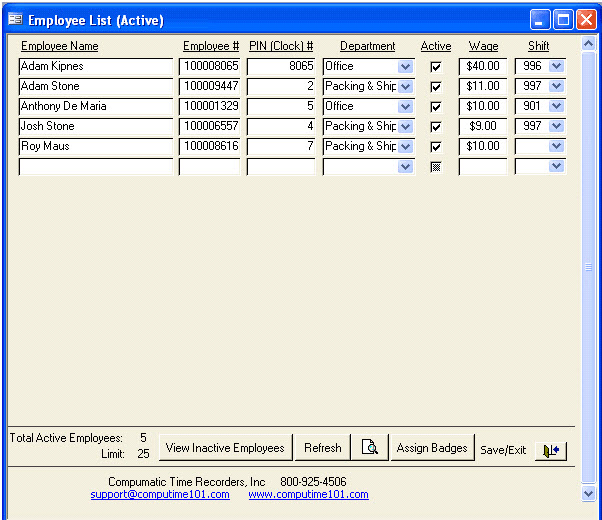Click blank Employee # field in new row

point(210,167)
